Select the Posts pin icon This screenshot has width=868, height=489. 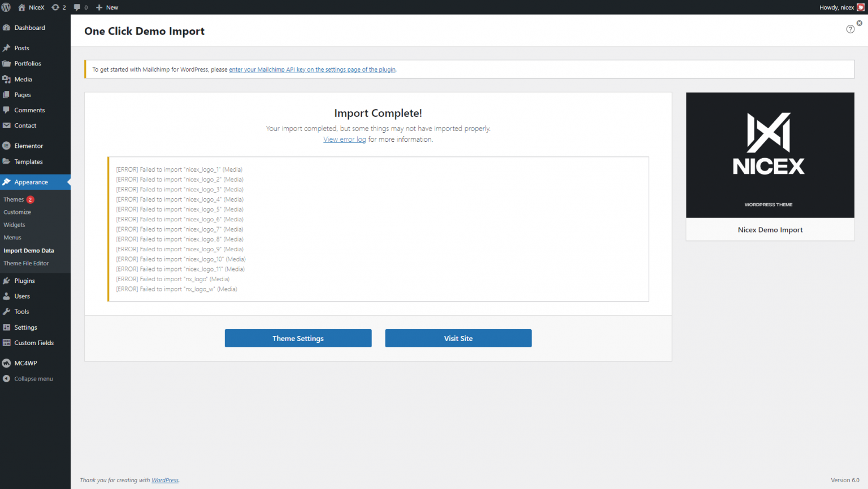pyautogui.click(x=8, y=47)
